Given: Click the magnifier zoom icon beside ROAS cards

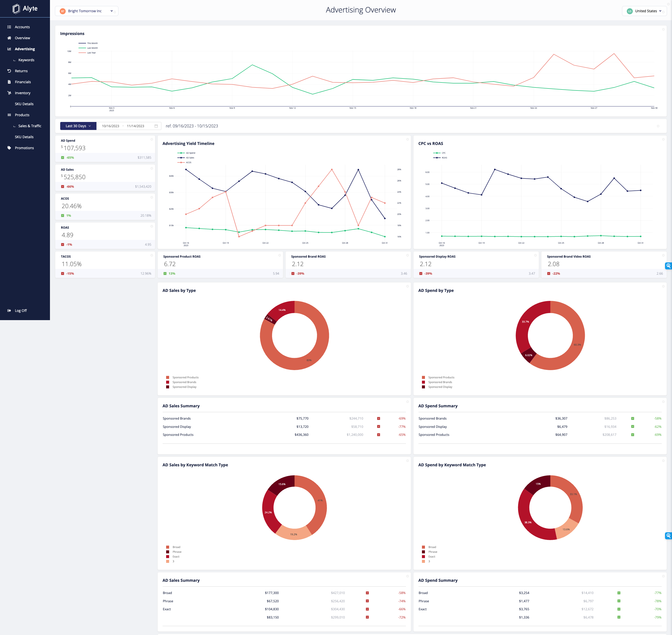Looking at the screenshot, I should pos(668,266).
